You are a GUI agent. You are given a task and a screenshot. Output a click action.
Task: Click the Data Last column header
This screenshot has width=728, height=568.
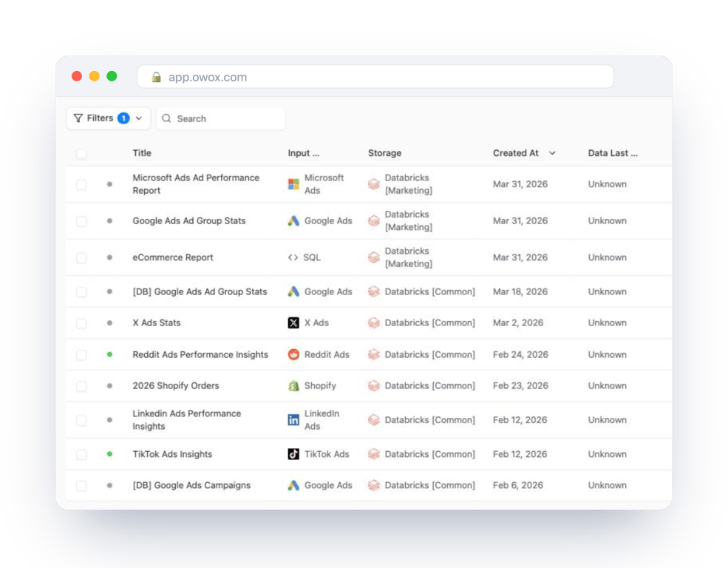point(613,153)
